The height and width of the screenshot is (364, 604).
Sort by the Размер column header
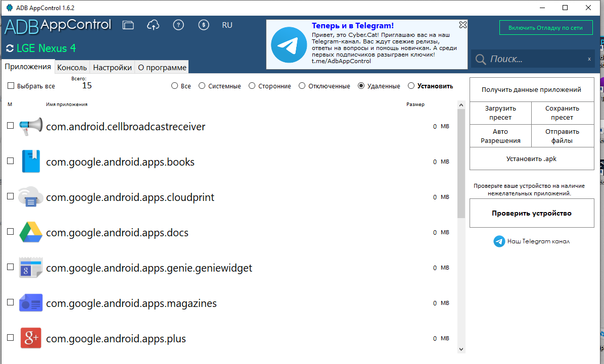(415, 105)
